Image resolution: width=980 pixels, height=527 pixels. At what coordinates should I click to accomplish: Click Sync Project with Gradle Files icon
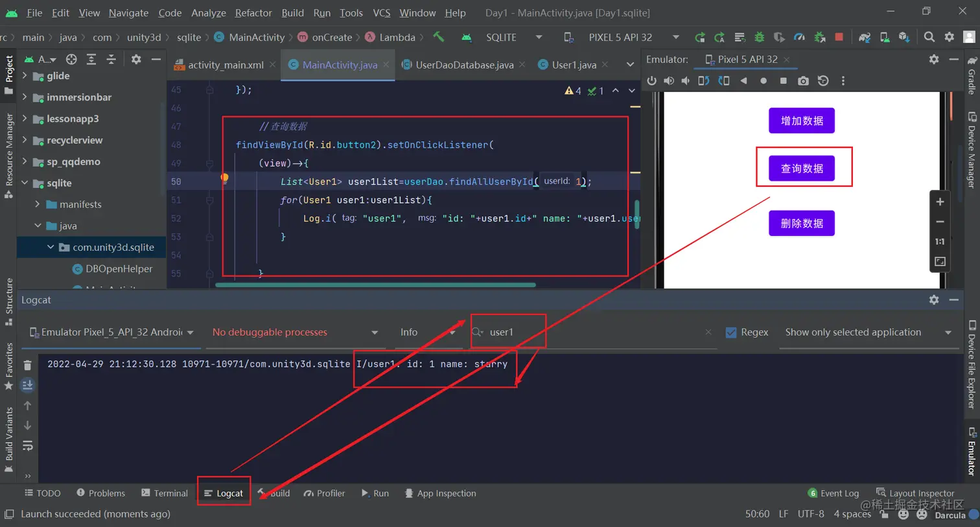865,37
